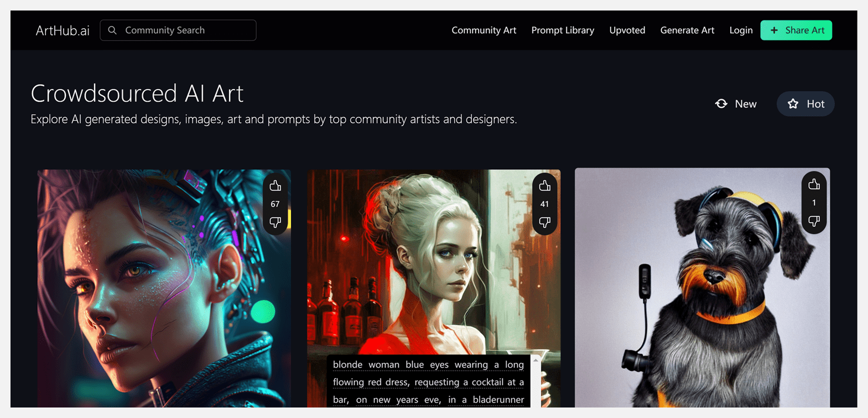Downvote the schnauzer dog artwork with 1 vote
Image resolution: width=868 pixels, height=418 pixels.
tap(814, 221)
